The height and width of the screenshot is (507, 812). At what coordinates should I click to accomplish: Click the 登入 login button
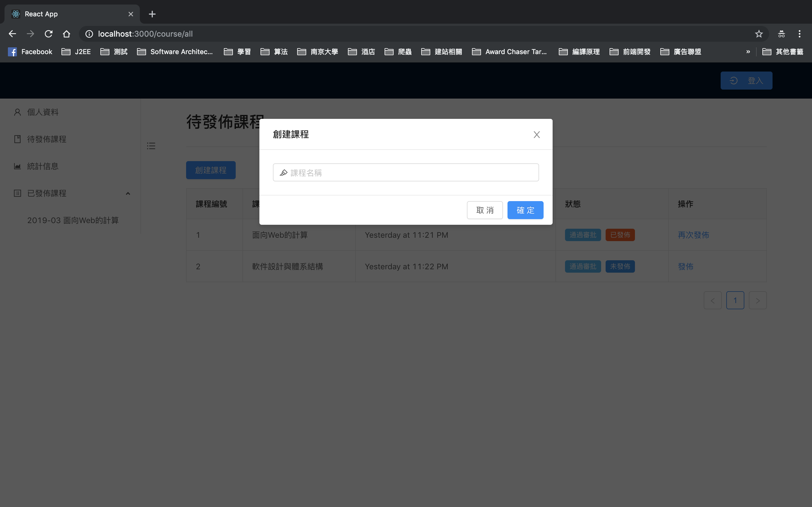coord(746,81)
